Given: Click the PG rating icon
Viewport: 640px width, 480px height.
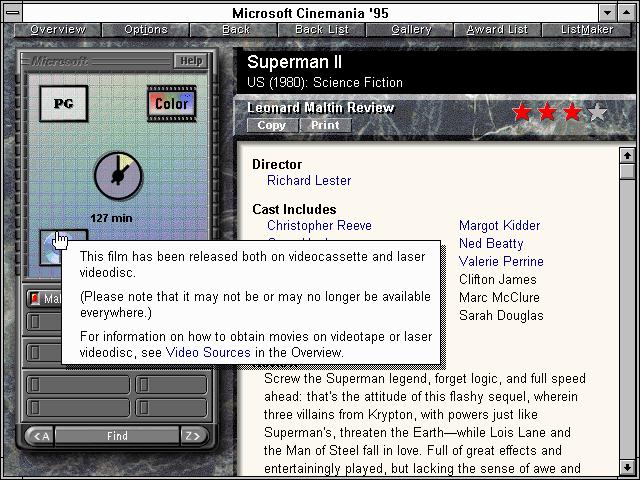Looking at the screenshot, I should click(x=64, y=104).
